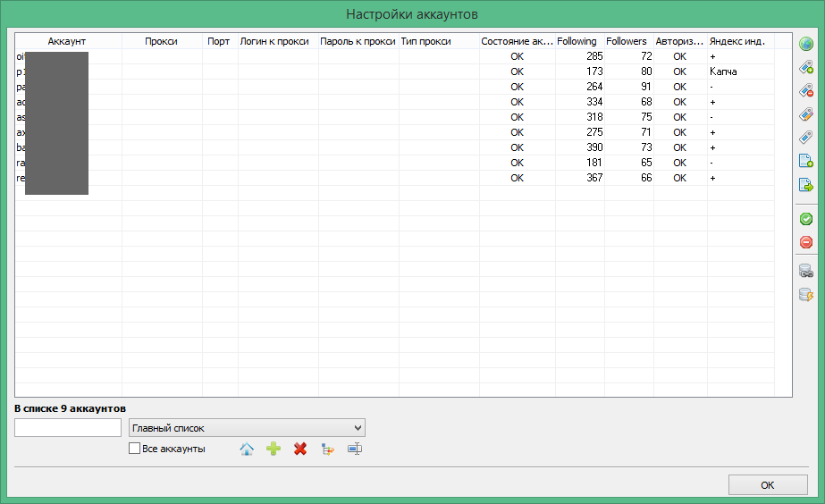Click the green checkmark circle icon

(805, 219)
